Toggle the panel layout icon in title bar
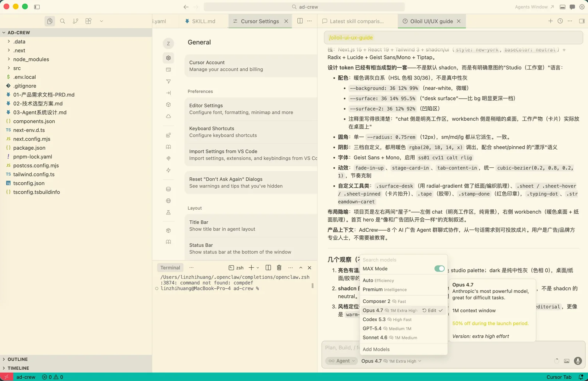The width and height of the screenshot is (588, 381). click(x=563, y=7)
